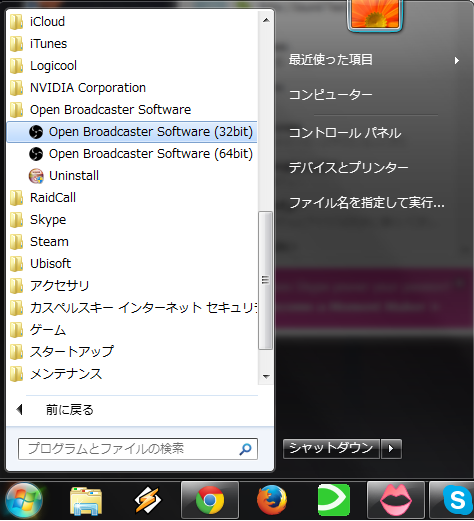Click the シャットダウン button

331,449
